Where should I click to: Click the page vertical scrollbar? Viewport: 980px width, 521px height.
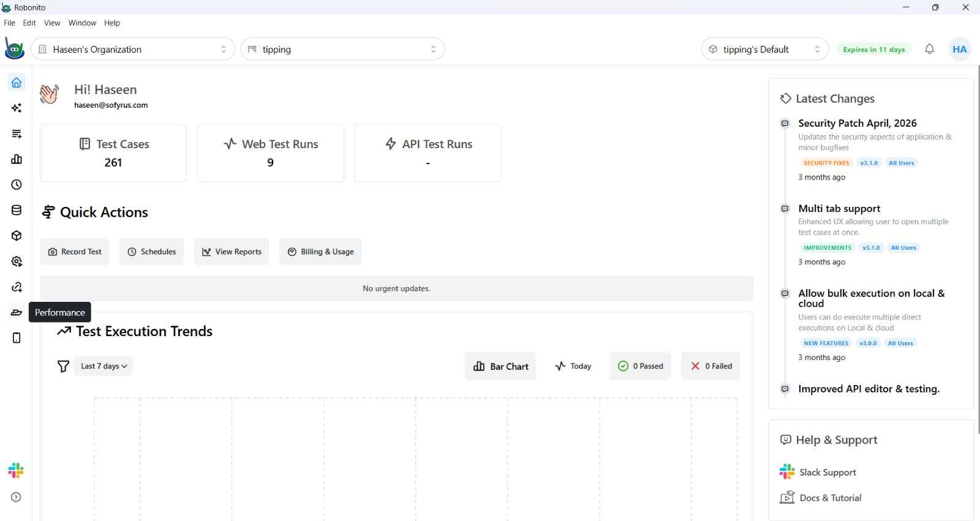click(x=978, y=250)
